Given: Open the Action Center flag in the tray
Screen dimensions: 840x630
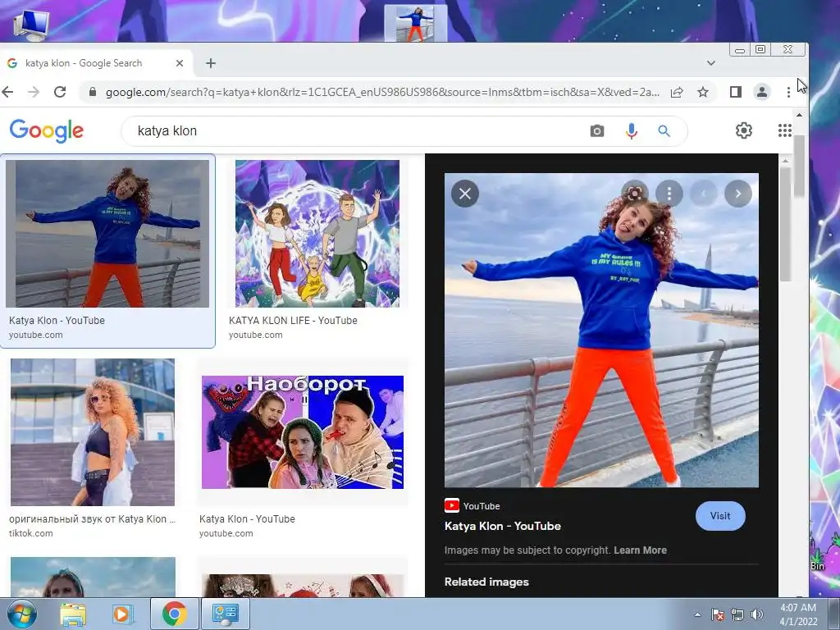Looking at the screenshot, I should tap(718, 614).
